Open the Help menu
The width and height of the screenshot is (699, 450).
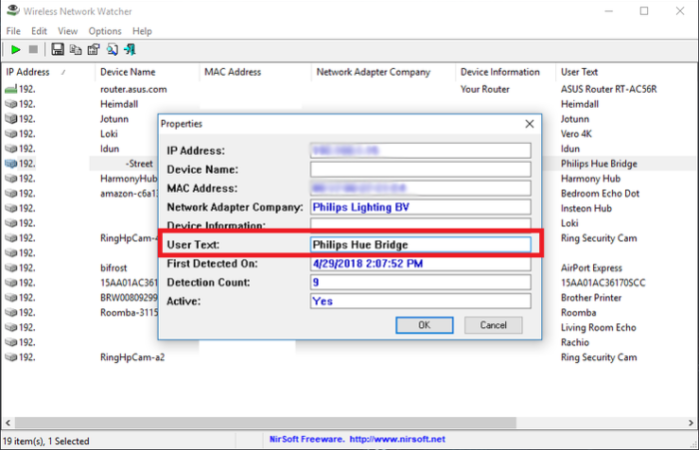pyautogui.click(x=142, y=31)
